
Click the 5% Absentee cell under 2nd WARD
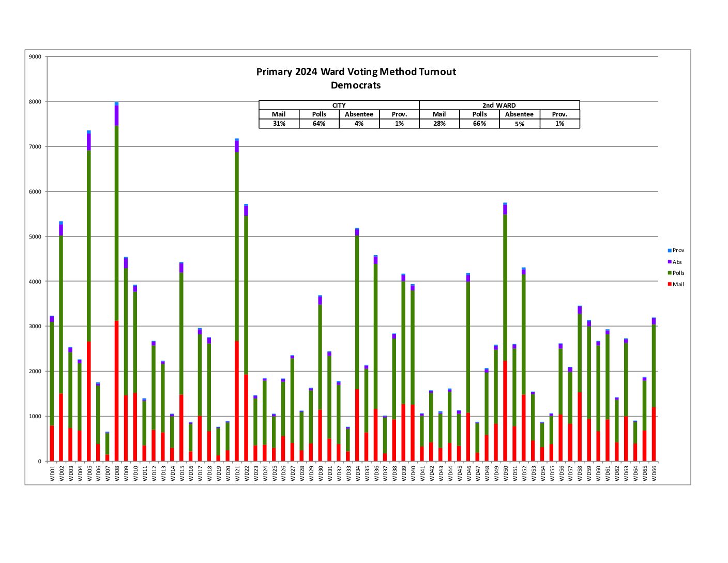[x=519, y=124]
